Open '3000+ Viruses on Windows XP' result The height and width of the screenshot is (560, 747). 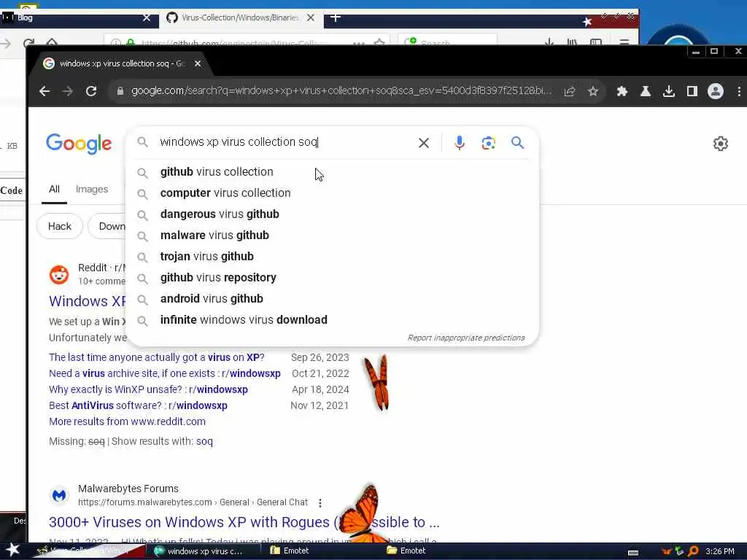click(x=244, y=522)
